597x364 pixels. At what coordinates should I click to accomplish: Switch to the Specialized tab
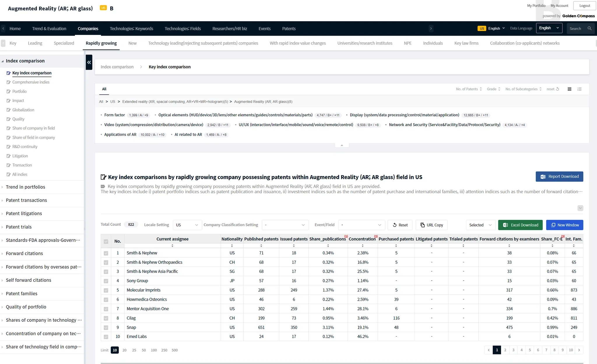click(x=64, y=43)
